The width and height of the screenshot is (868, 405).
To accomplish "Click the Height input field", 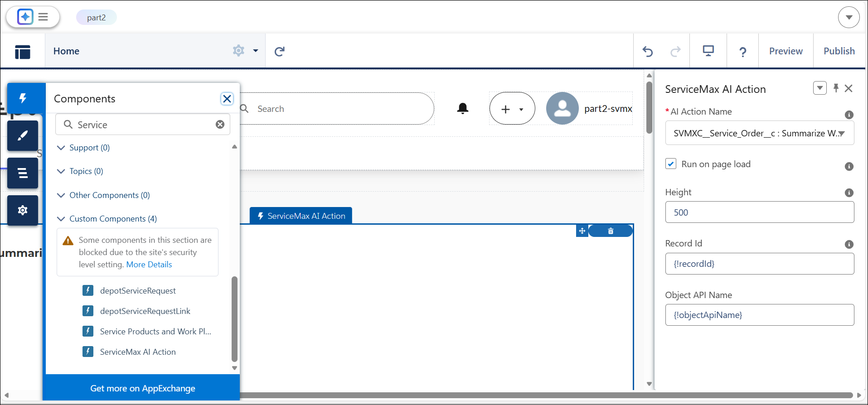I will click(760, 212).
